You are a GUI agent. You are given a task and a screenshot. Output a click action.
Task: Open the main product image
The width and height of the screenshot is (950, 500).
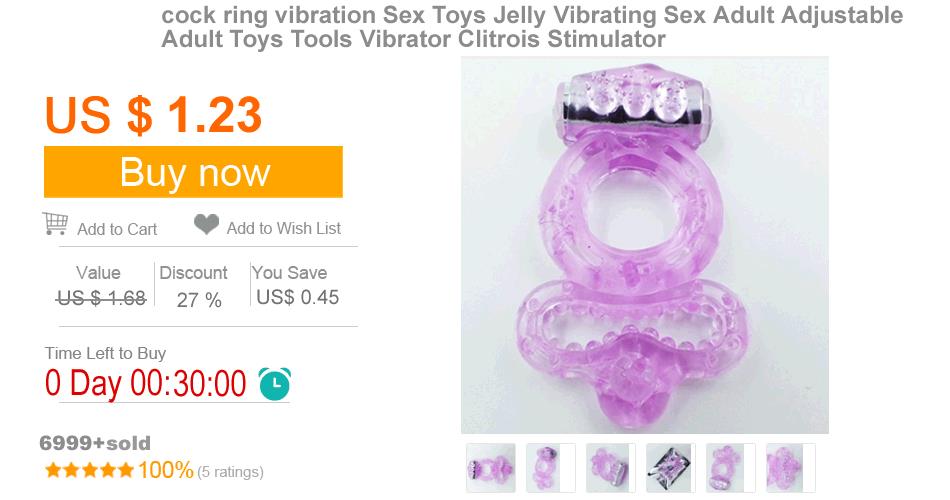645,245
